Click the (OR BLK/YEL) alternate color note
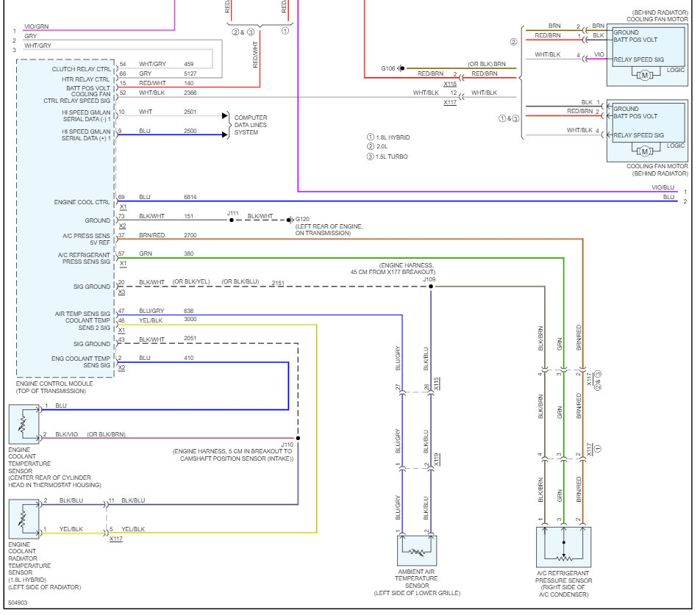Screen dimensions: 700x615 click(x=191, y=282)
